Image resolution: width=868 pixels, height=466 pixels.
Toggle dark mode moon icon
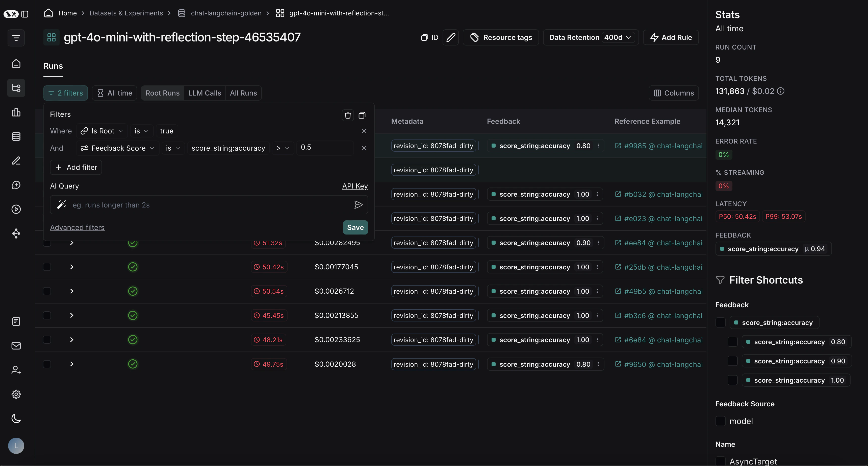point(16,419)
